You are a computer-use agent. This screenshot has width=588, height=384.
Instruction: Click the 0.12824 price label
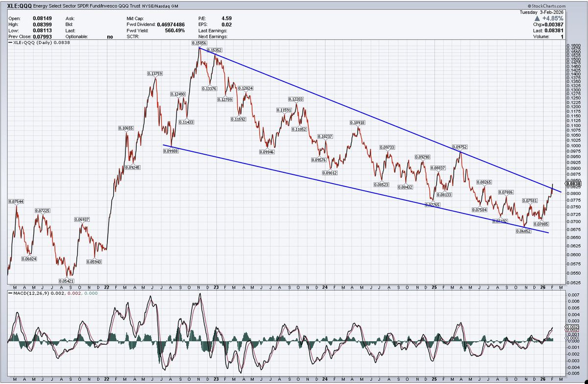tap(246, 88)
